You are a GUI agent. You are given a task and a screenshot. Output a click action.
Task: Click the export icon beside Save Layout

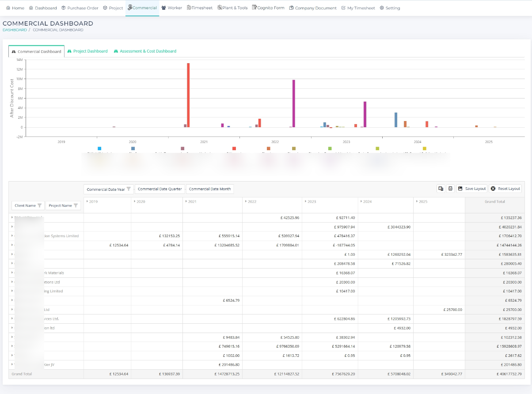(450, 189)
